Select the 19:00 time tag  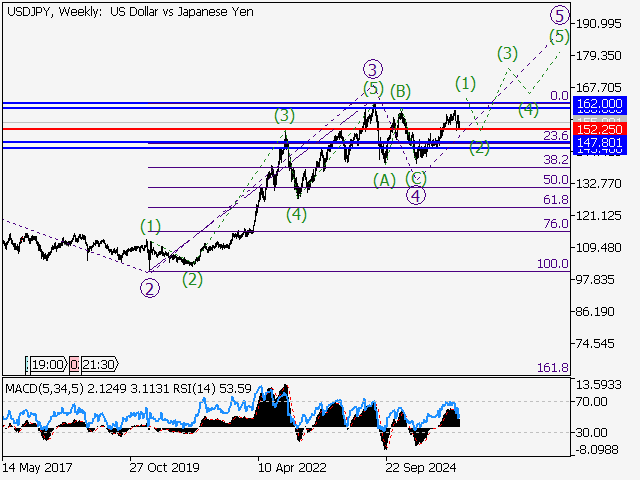coord(48,365)
